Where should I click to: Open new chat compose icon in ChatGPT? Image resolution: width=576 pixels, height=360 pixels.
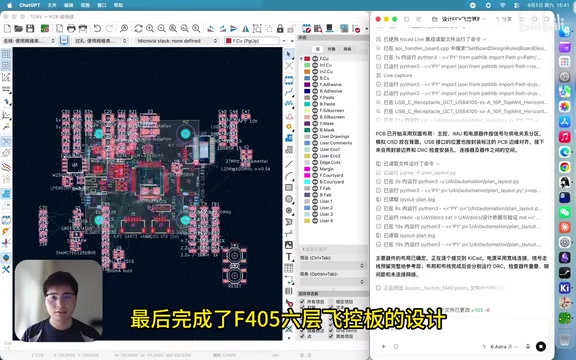point(418,19)
